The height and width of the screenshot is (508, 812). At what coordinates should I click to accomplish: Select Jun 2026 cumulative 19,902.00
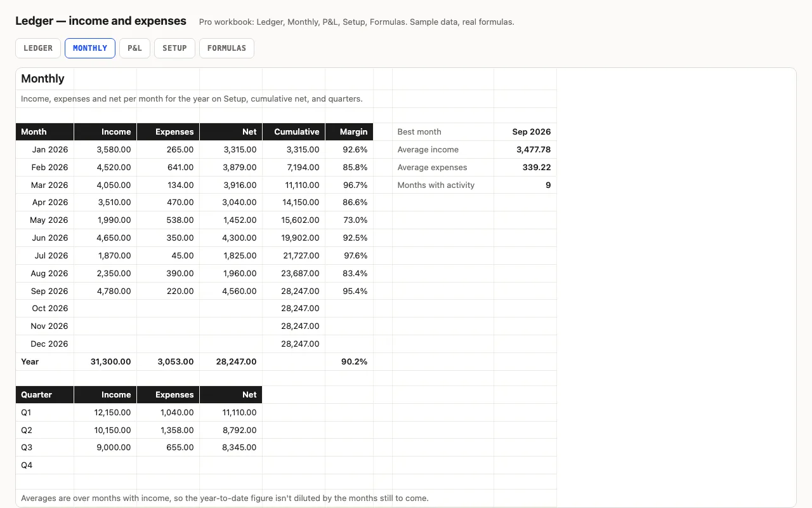tap(294, 237)
